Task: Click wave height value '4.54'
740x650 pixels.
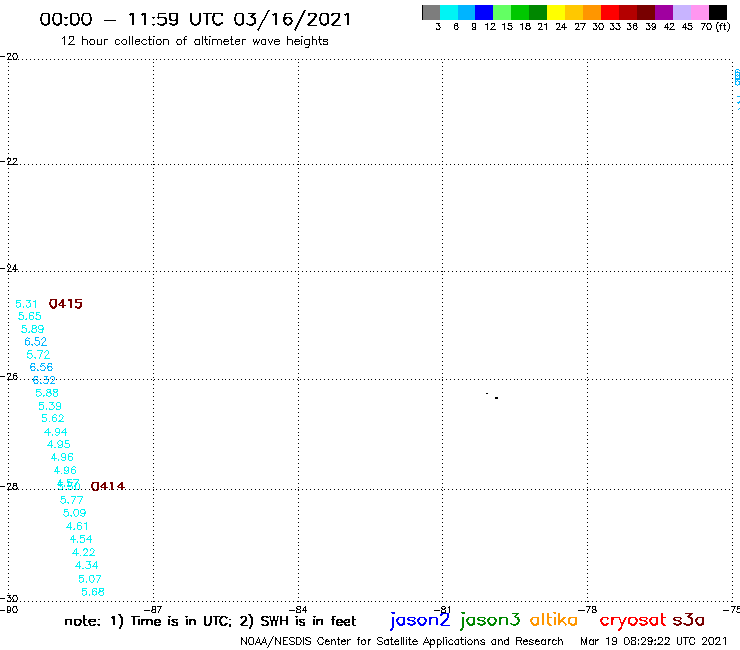Action: [x=81, y=539]
